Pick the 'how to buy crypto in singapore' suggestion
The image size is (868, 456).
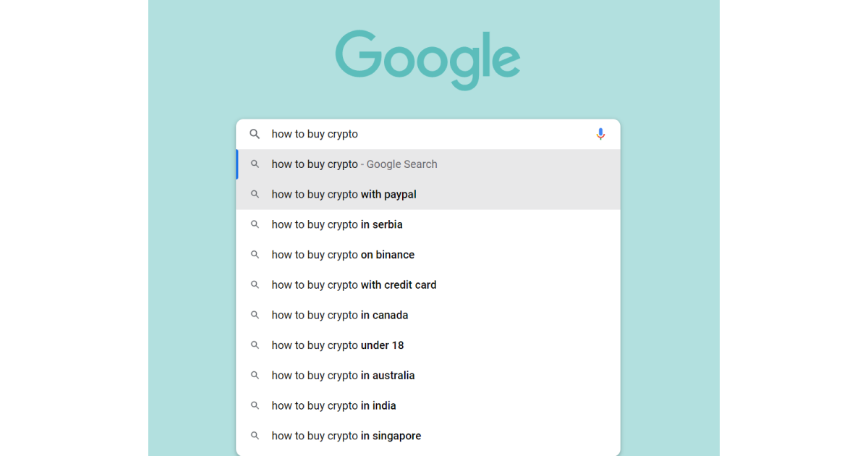coord(346,435)
